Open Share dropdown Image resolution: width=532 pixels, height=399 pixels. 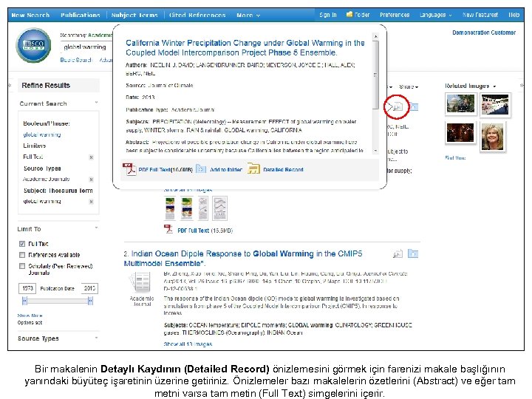pyautogui.click(x=409, y=87)
